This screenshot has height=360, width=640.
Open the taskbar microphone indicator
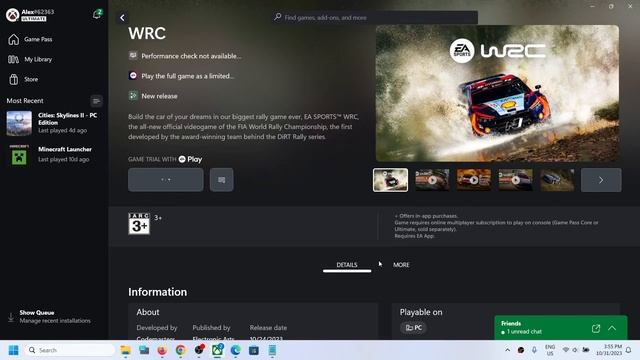[534, 350]
